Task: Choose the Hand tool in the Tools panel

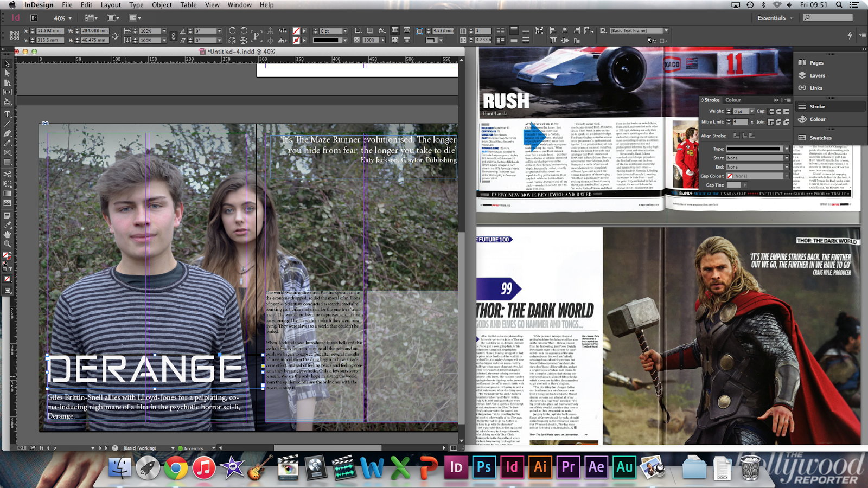Action: 7,234
